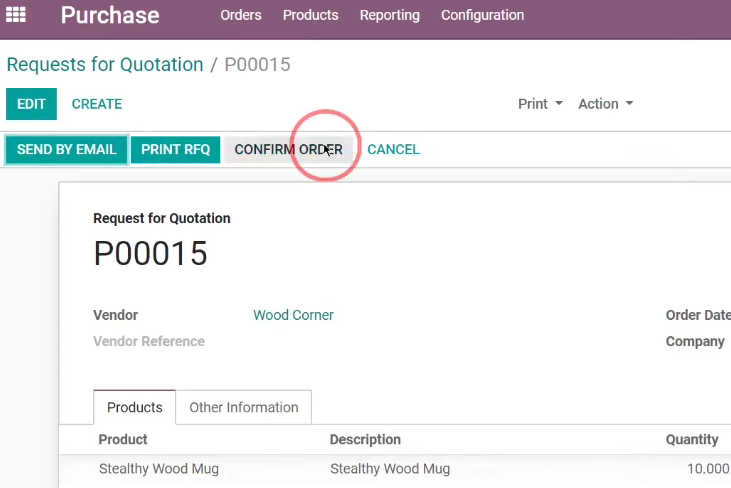Click the Vendor Reference field label
Image resolution: width=731 pixels, height=488 pixels.
click(x=149, y=341)
